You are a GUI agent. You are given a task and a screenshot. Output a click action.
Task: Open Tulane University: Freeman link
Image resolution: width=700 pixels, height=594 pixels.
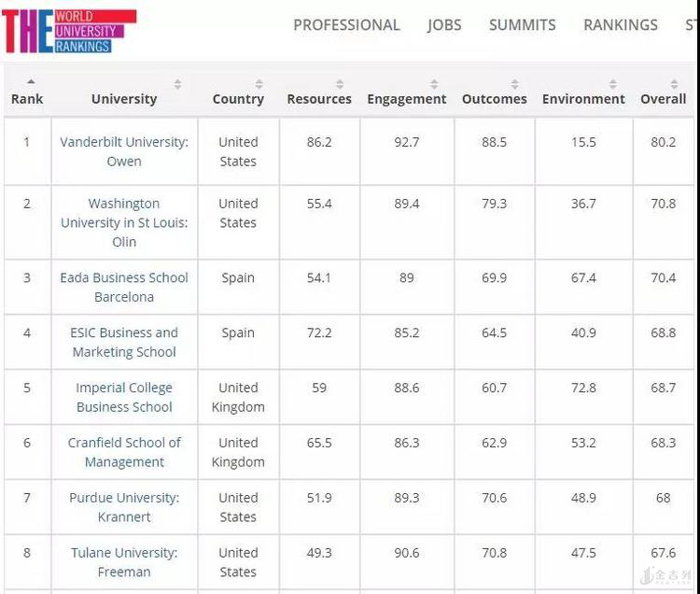pos(124,562)
